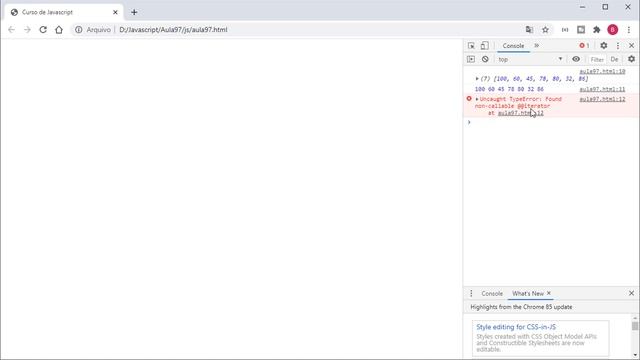Open the browser home page
Screen dimensions: 640x360
tap(59, 30)
